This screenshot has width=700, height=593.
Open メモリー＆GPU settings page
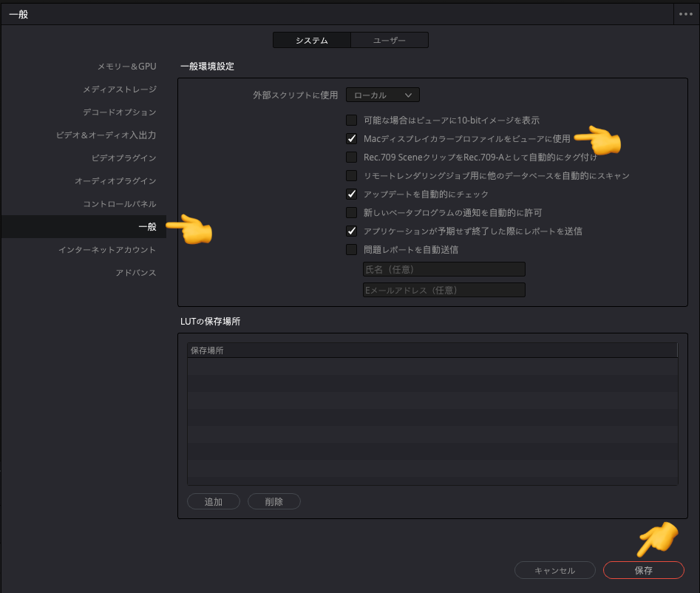[x=127, y=66]
